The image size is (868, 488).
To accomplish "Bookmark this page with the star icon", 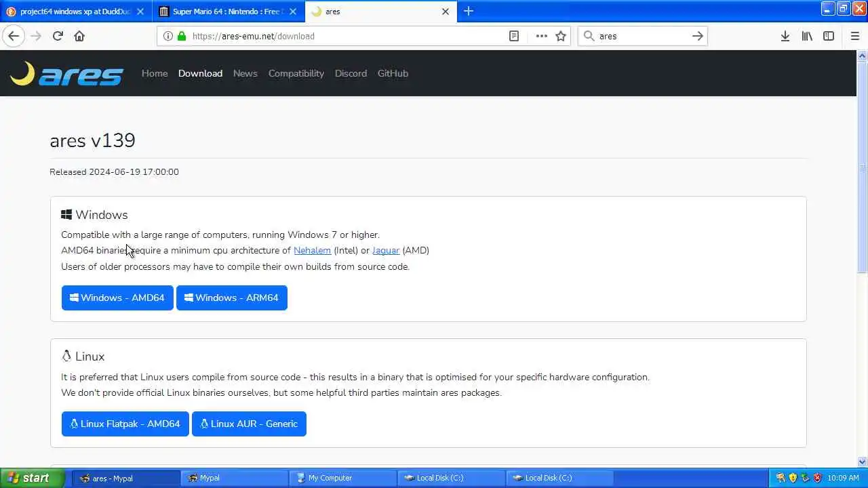I will 561,36.
